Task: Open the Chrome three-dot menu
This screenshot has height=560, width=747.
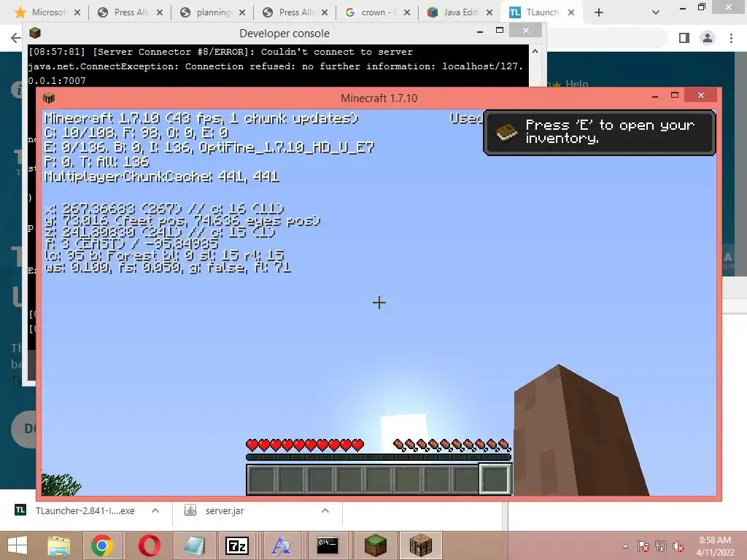Action: [731, 38]
